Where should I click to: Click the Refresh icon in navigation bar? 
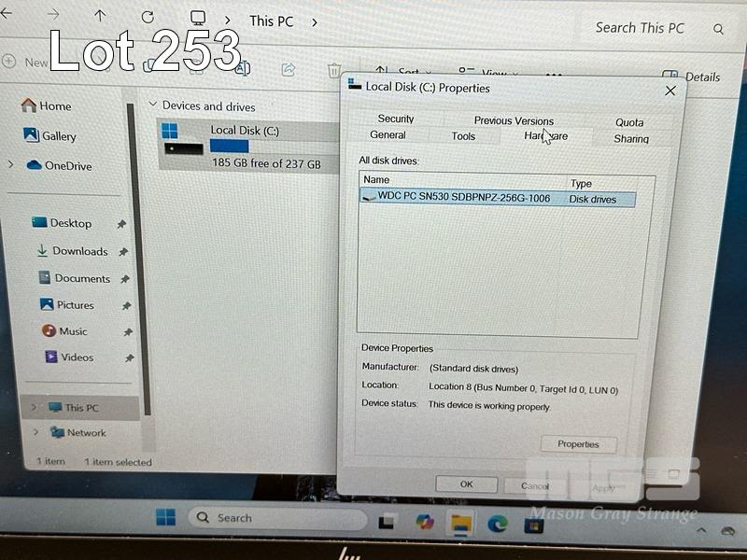click(148, 17)
